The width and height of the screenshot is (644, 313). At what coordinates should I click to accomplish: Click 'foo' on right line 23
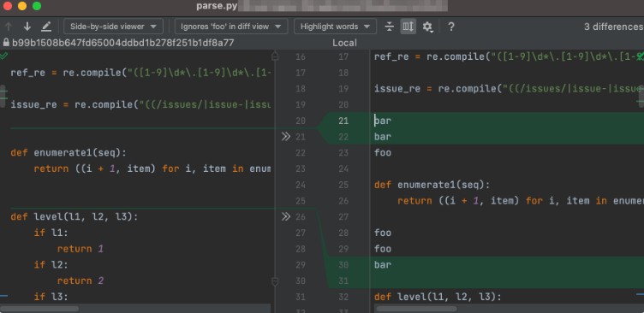coord(382,153)
